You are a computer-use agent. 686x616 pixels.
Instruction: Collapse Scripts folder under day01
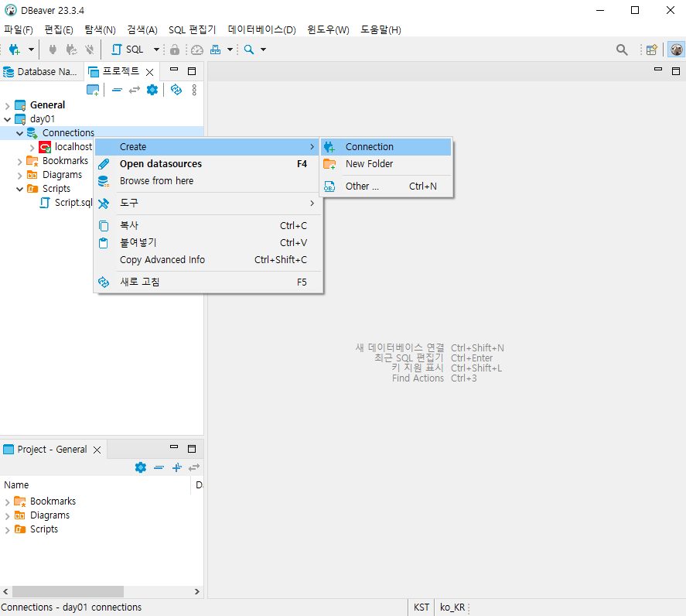tap(19, 189)
